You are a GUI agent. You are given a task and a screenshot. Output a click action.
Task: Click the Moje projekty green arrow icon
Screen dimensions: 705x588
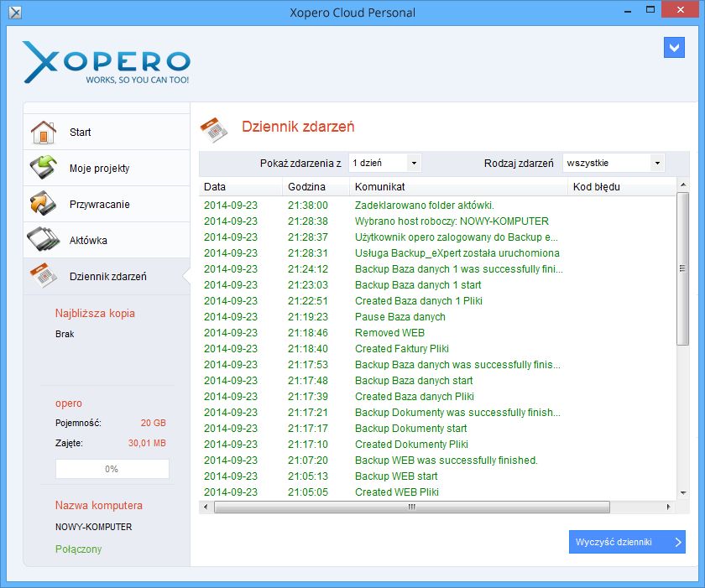(x=44, y=168)
